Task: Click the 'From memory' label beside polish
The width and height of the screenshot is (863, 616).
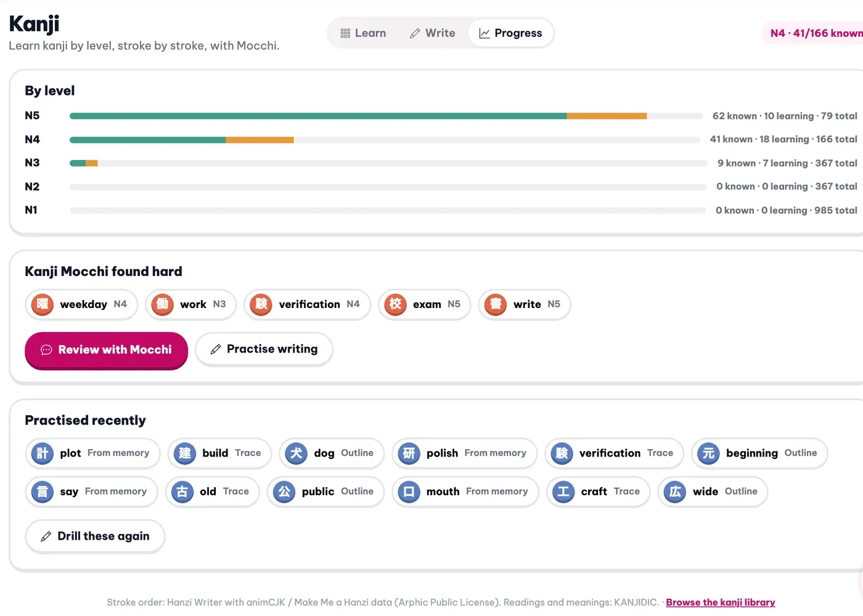Action: 496,453
